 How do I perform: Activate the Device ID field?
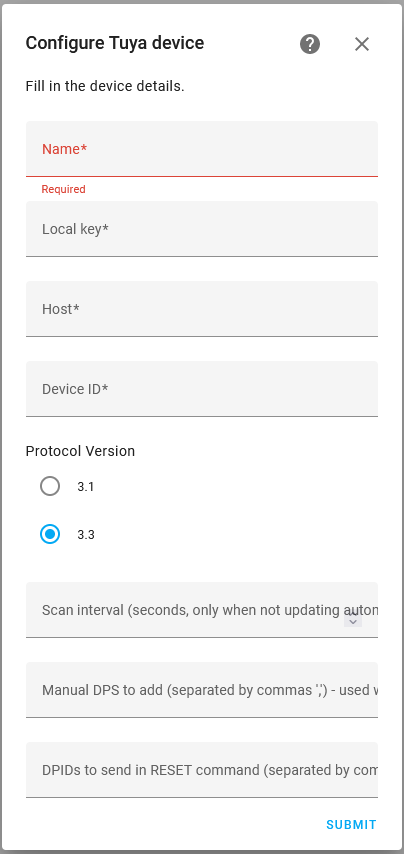click(x=201, y=389)
